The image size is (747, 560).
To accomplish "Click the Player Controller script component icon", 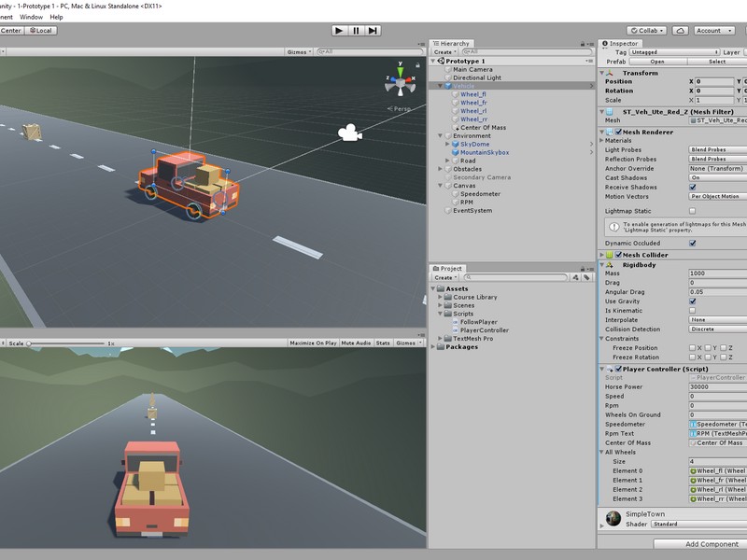I will tap(618, 369).
